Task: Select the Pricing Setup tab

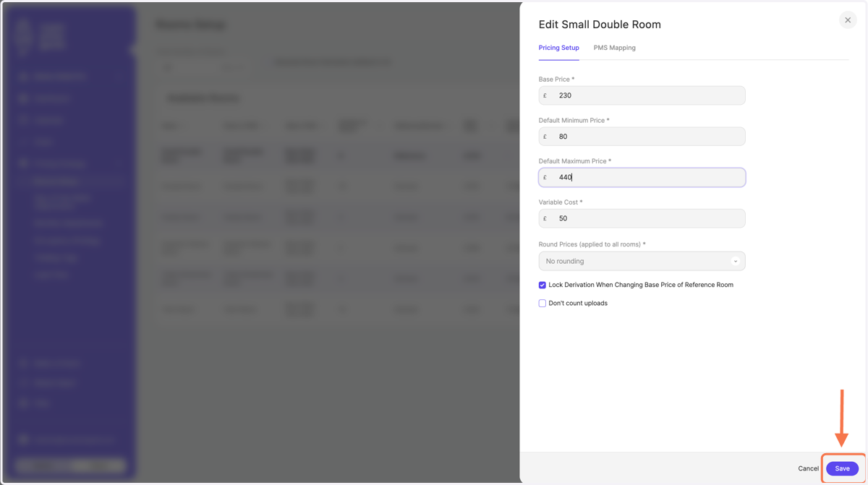Action: coord(558,48)
